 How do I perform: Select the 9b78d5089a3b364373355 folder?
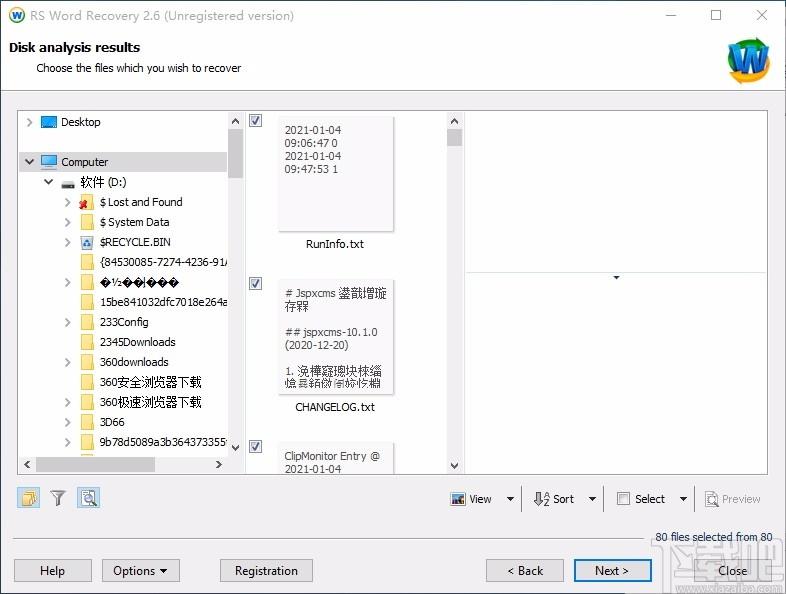click(163, 442)
